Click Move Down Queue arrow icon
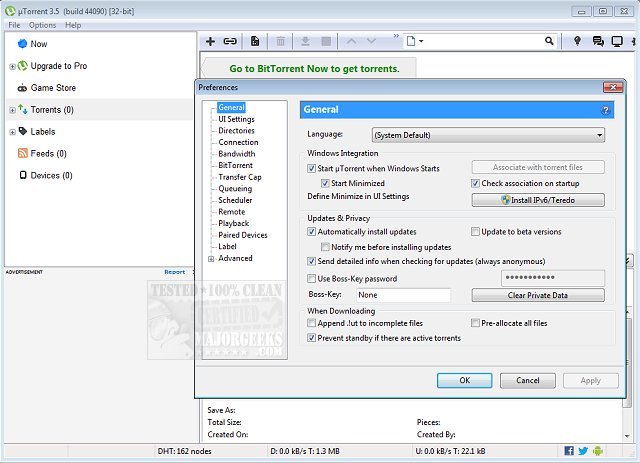 [x=371, y=41]
